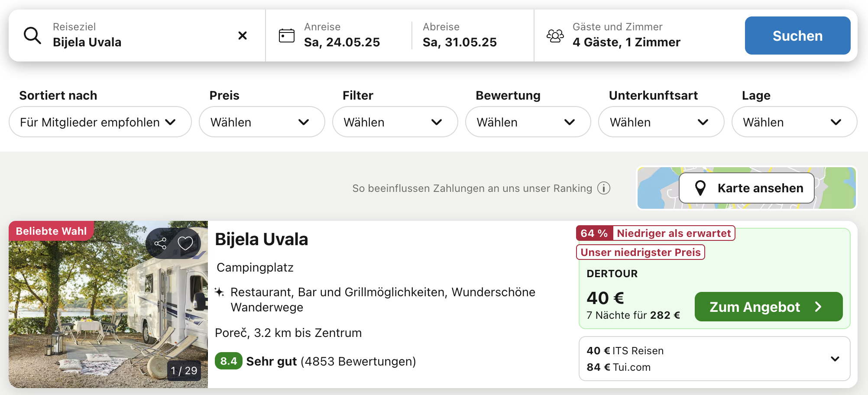868x395 pixels.
Task: Open the Lage dropdown
Action: click(x=794, y=122)
